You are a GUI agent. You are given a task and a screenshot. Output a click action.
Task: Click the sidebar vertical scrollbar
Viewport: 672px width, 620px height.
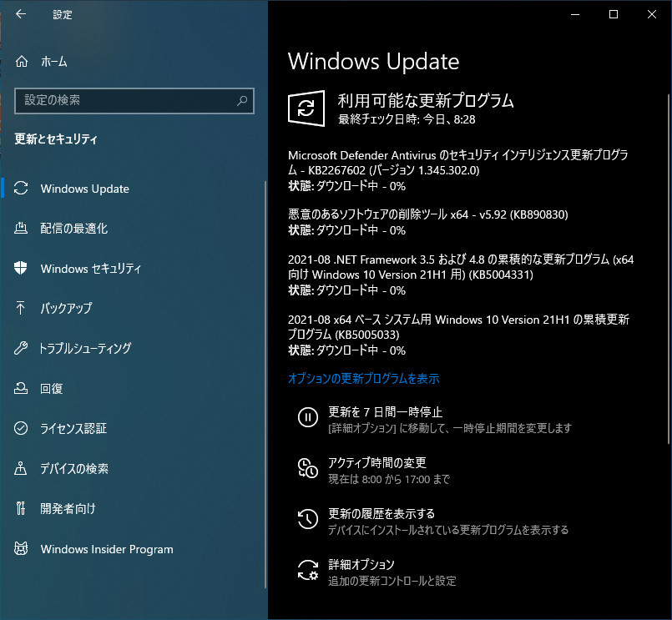click(x=265, y=385)
